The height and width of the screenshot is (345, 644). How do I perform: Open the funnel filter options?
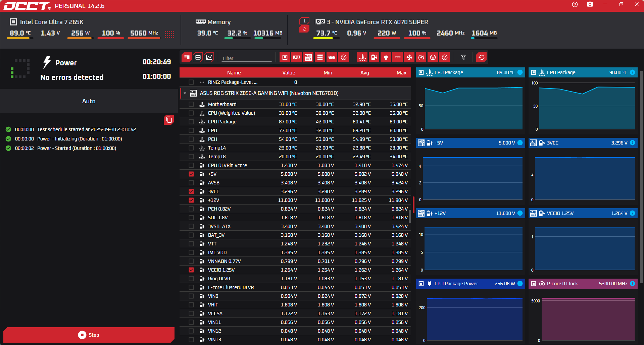[463, 57]
